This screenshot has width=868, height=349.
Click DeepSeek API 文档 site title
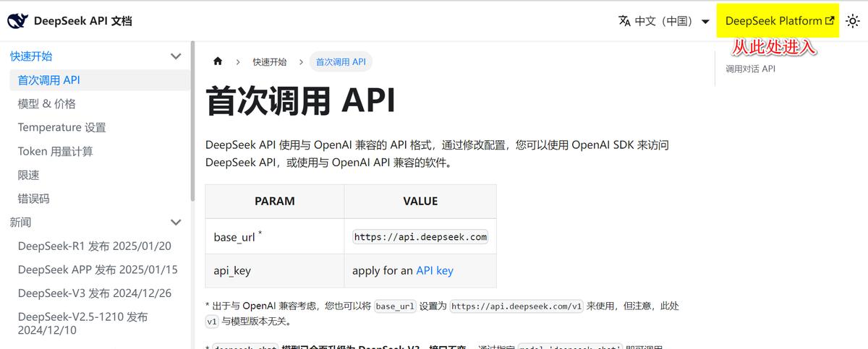(x=83, y=21)
